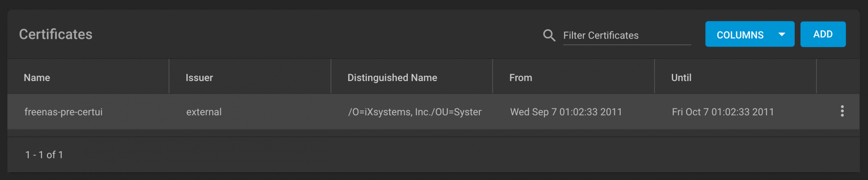Select the freenas-pre-certui certificate name
Viewport: 868px width, 180px height.
click(63, 112)
